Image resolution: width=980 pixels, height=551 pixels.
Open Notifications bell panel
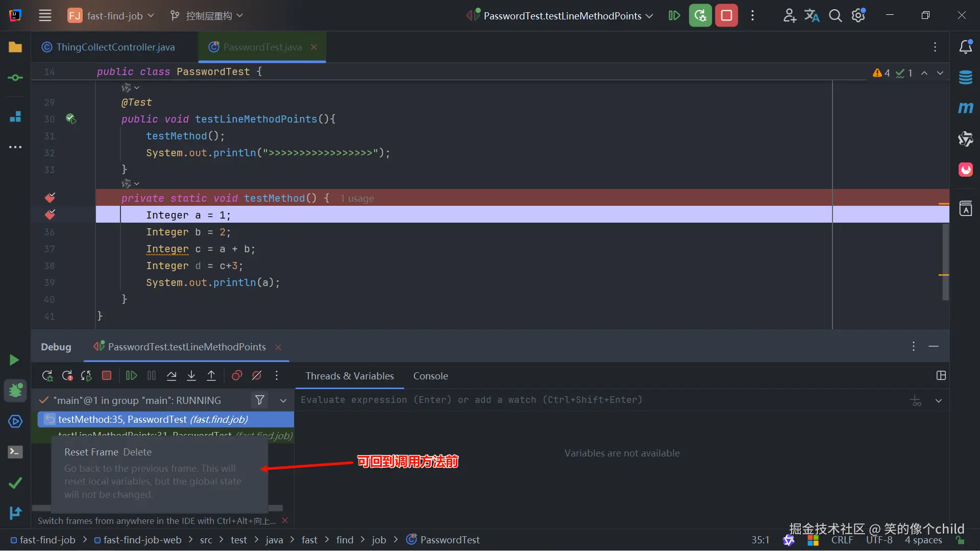point(966,47)
